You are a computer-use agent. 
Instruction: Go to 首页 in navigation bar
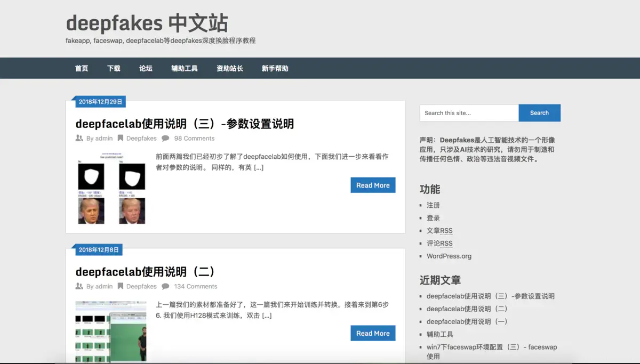point(82,68)
